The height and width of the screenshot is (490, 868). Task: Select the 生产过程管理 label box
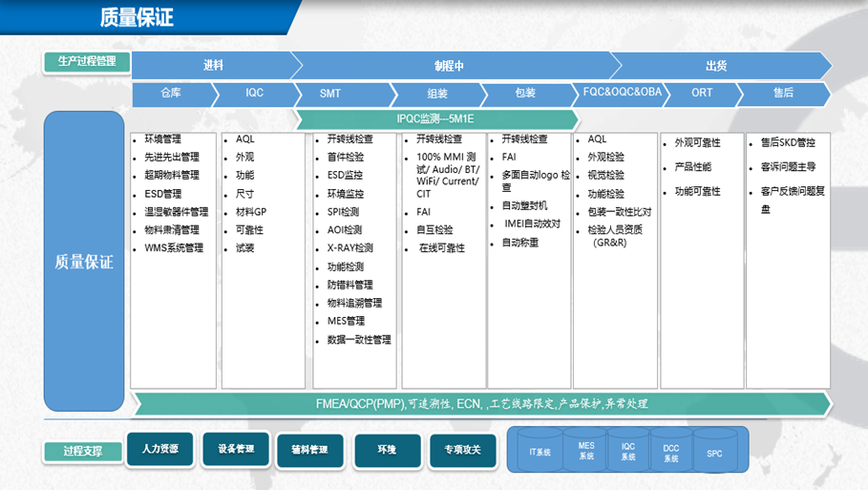point(87,61)
